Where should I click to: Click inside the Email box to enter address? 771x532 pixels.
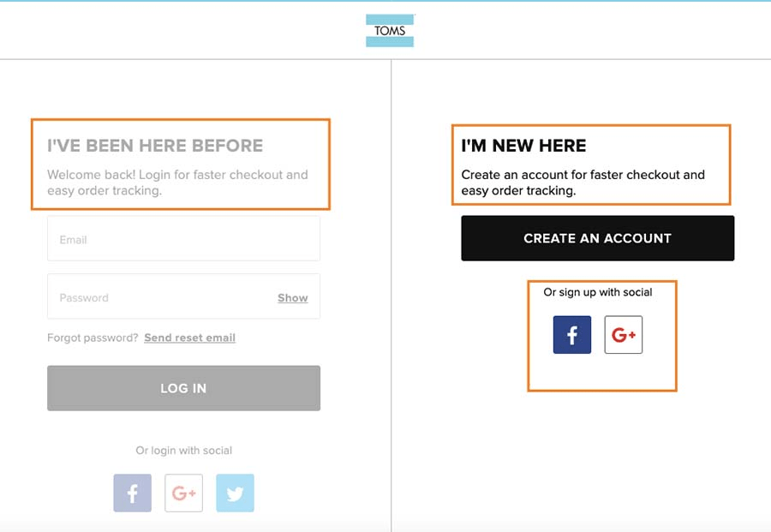click(183, 240)
